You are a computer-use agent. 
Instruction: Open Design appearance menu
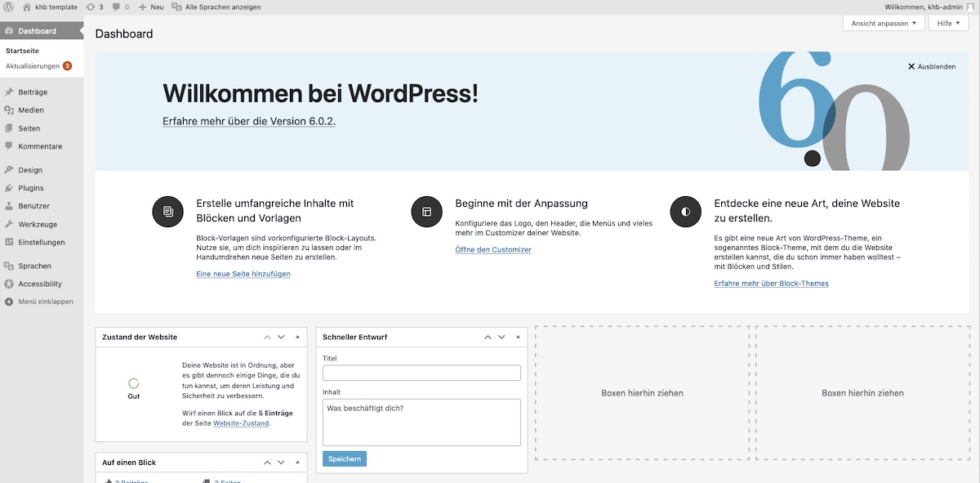[x=42, y=170]
